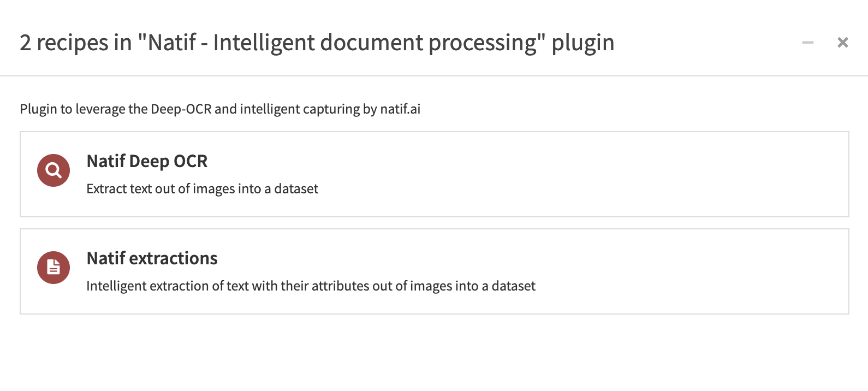Screen dimensions: 868x391
Task: Choose the Natif extractions recipe card
Action: [435, 271]
